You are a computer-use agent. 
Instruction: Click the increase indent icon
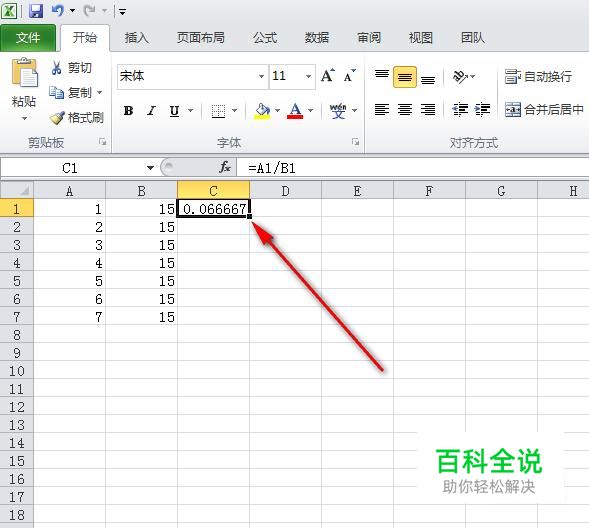click(483, 110)
